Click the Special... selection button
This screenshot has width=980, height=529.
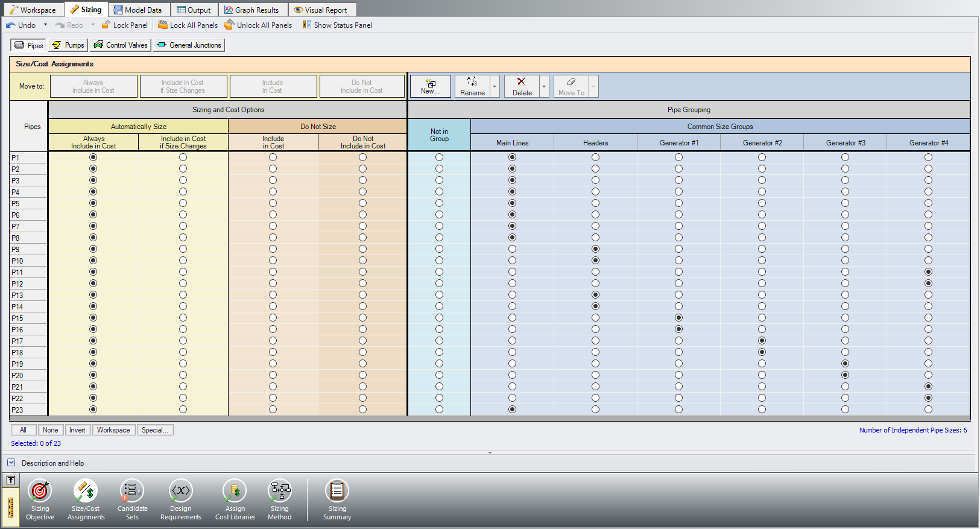pyautogui.click(x=155, y=430)
